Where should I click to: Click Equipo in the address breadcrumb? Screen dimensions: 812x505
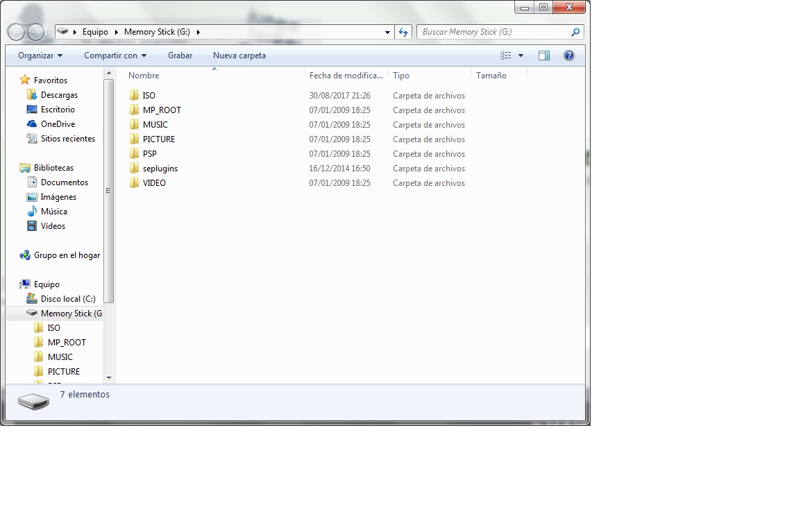coord(95,32)
